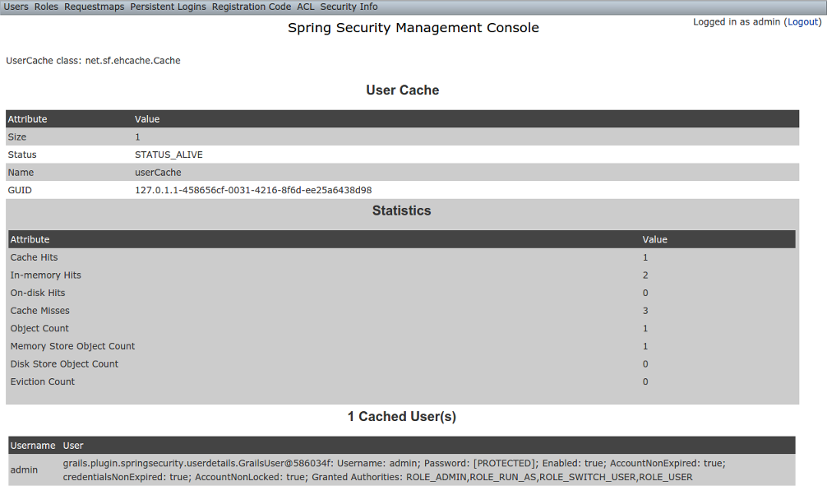The height and width of the screenshot is (504, 827).
Task: Click the Eviction Count row
Action: pos(42,381)
